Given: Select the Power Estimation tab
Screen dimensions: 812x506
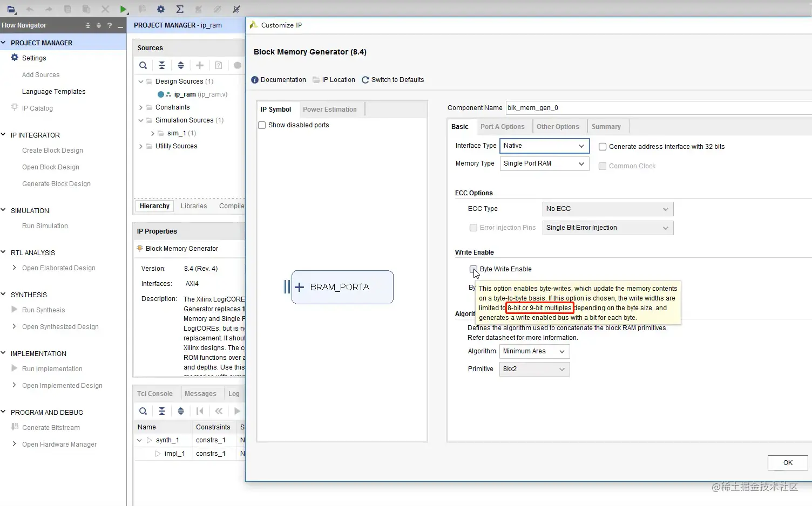Looking at the screenshot, I should pyautogui.click(x=330, y=110).
